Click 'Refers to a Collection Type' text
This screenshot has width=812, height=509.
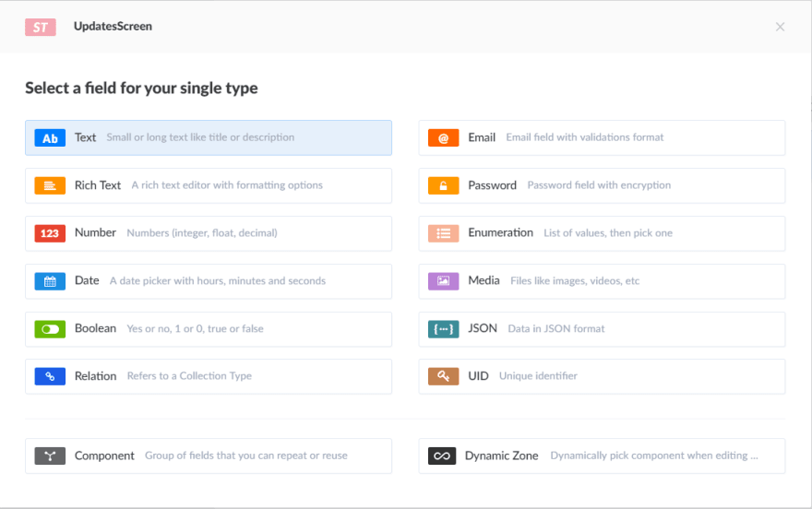(189, 376)
